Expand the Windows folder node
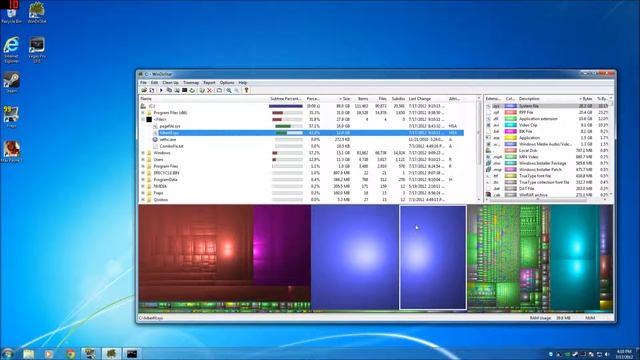The width and height of the screenshot is (640, 360). click(143, 153)
